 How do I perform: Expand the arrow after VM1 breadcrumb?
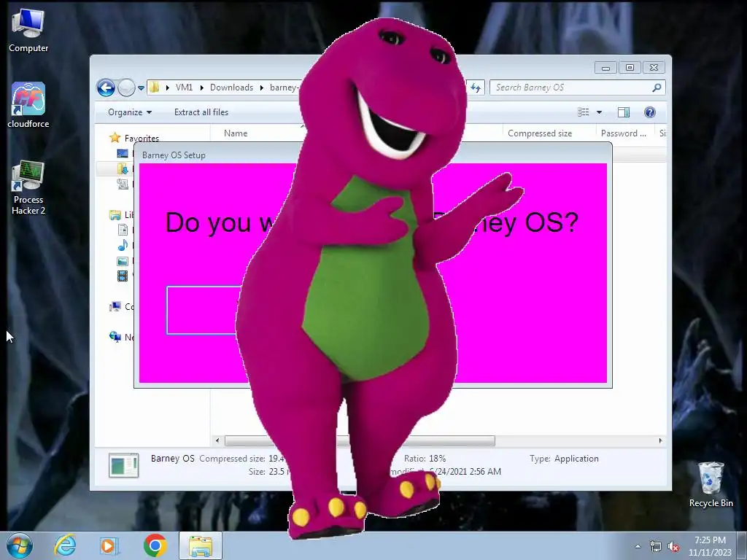click(201, 87)
